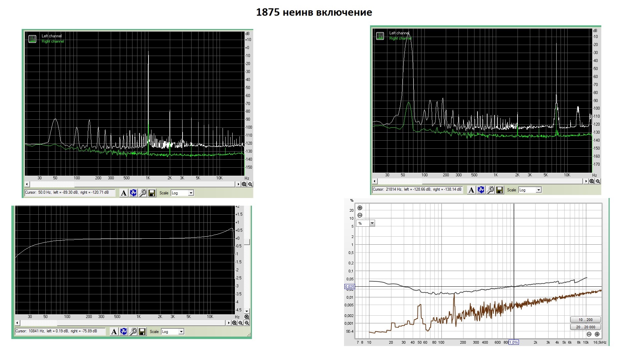
Task: Click the minus zoom icon at bottom-right of distortion graph
Action: tap(589, 334)
